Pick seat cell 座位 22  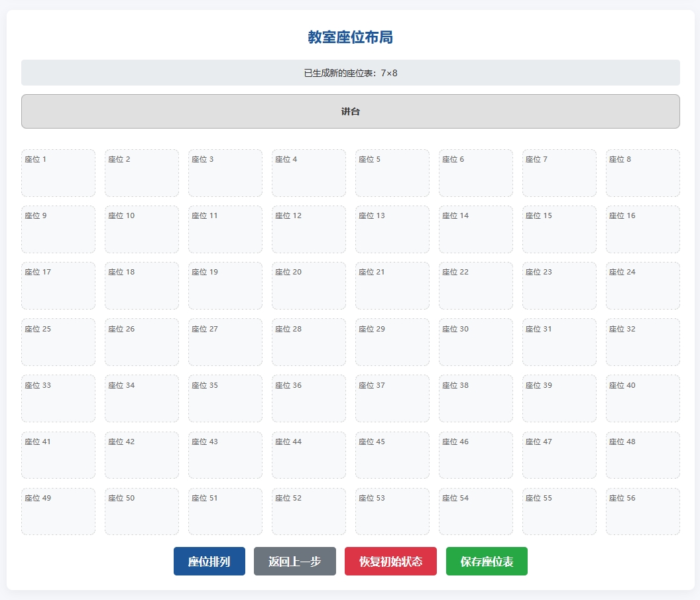point(476,286)
